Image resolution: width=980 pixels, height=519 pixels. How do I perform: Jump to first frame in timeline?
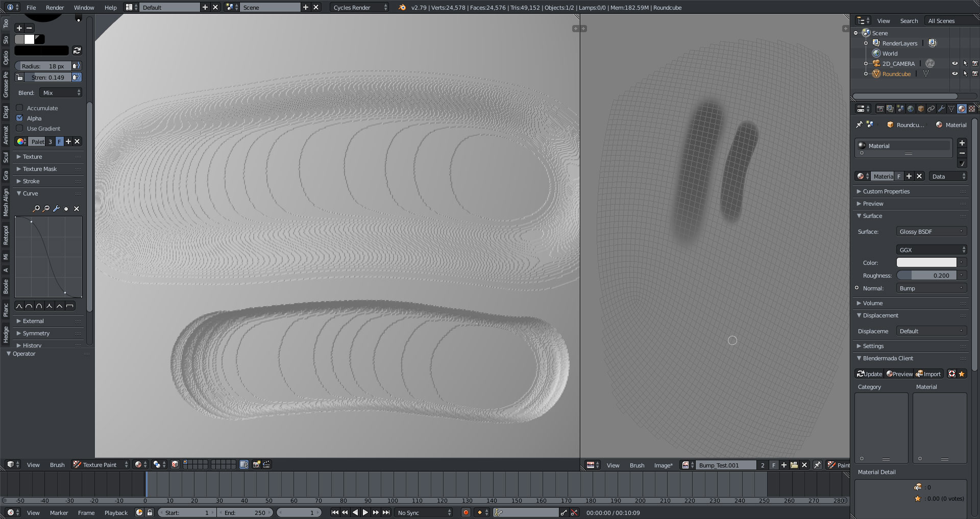[x=335, y=512]
